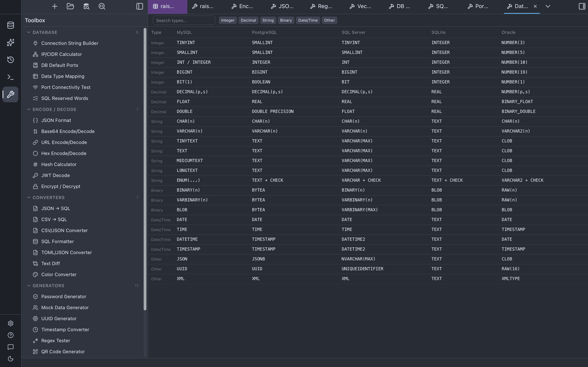Click the open folder icon
588x367 pixels.
(x=70, y=6)
